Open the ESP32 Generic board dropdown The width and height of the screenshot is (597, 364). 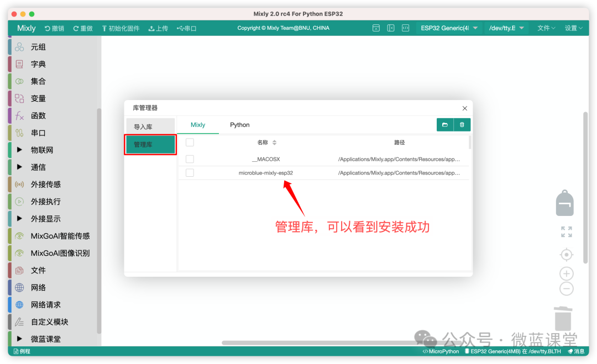449,28
